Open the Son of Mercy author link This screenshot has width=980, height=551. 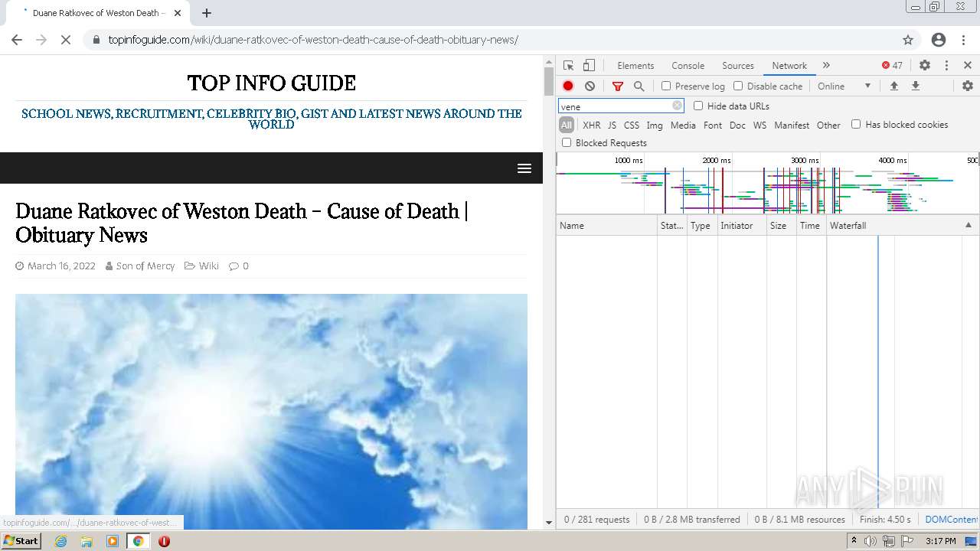[x=145, y=266]
